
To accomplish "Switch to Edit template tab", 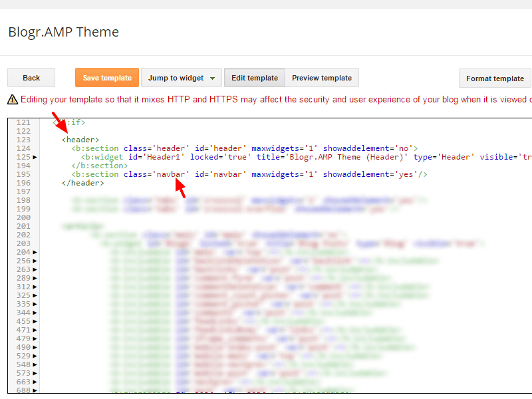I will (x=255, y=78).
